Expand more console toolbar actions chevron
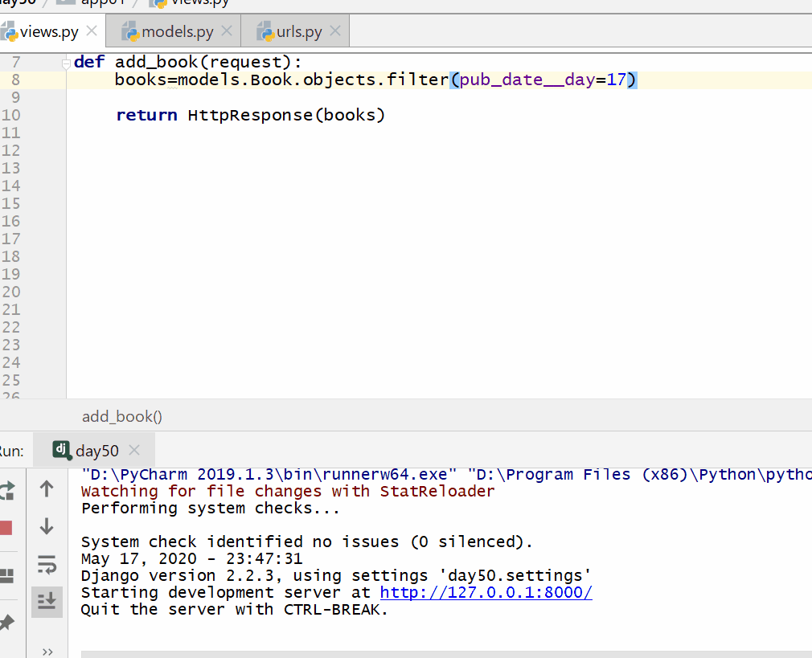Screen dimensions: 812x658 tap(47, 651)
